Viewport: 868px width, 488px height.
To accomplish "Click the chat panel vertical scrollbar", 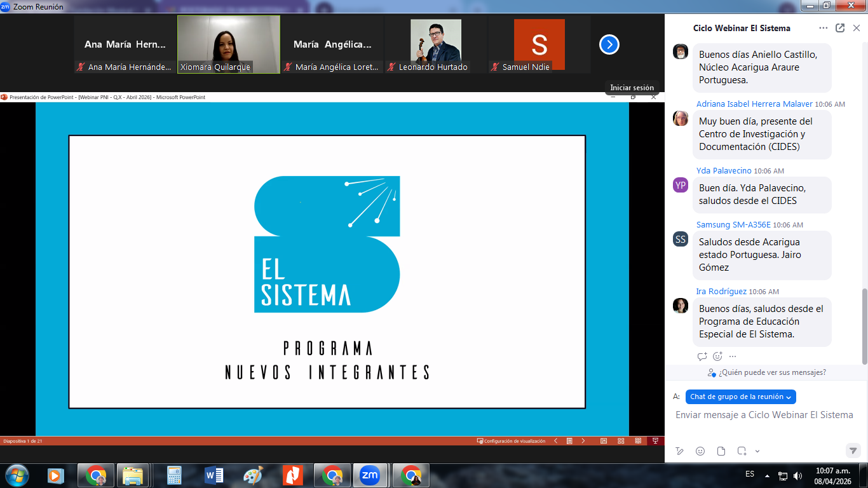I will point(864,326).
